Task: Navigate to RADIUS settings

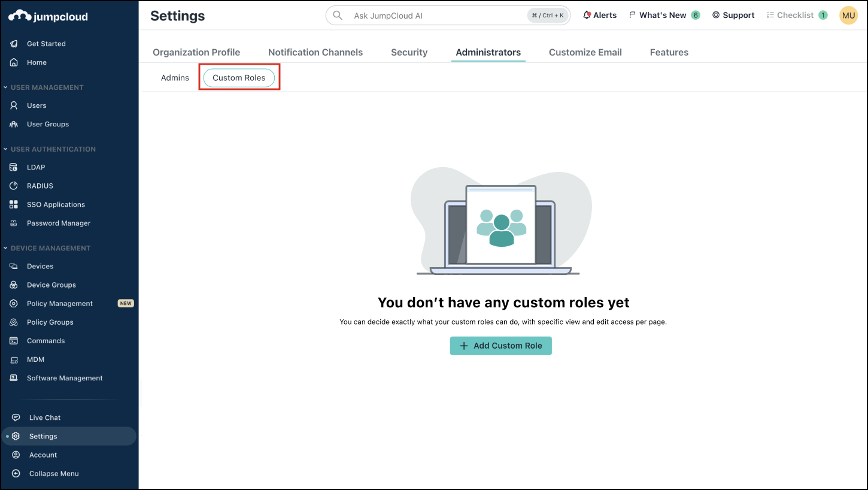Action: coord(39,186)
